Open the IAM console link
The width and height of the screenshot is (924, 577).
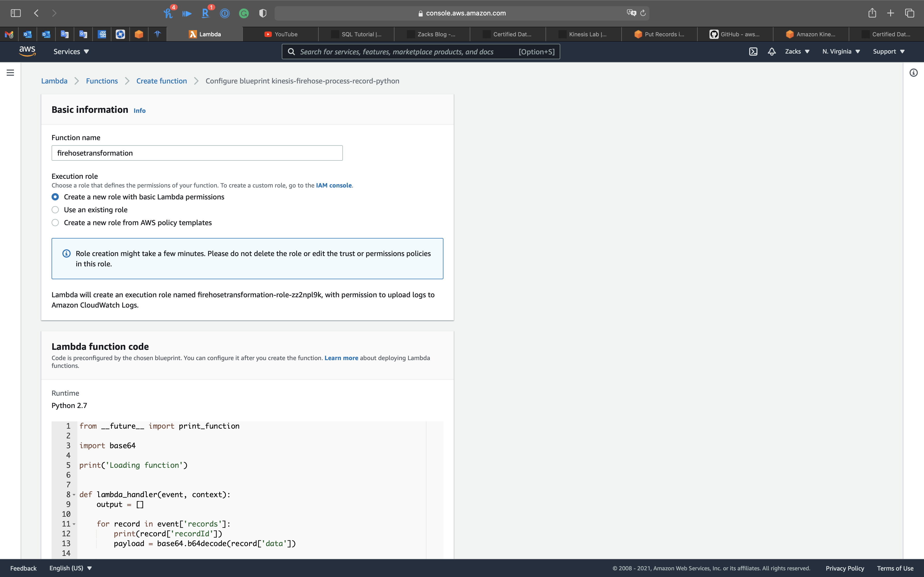click(x=333, y=185)
